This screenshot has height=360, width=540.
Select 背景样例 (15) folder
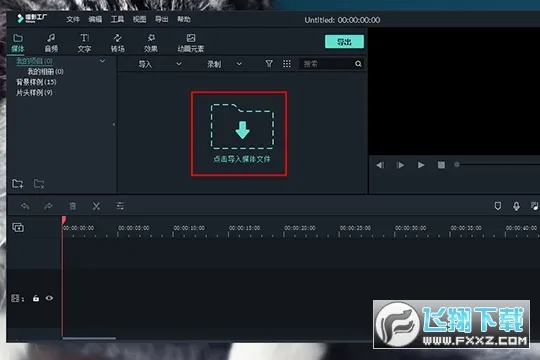[x=36, y=82]
